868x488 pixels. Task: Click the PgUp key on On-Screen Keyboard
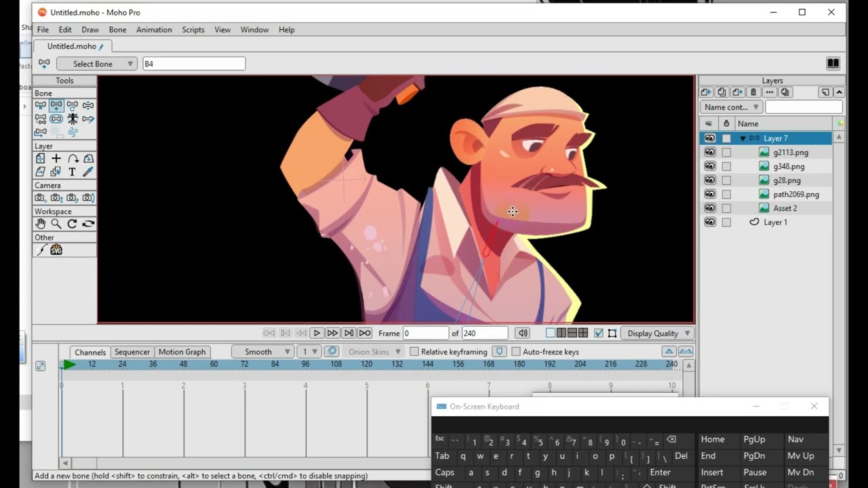point(754,440)
